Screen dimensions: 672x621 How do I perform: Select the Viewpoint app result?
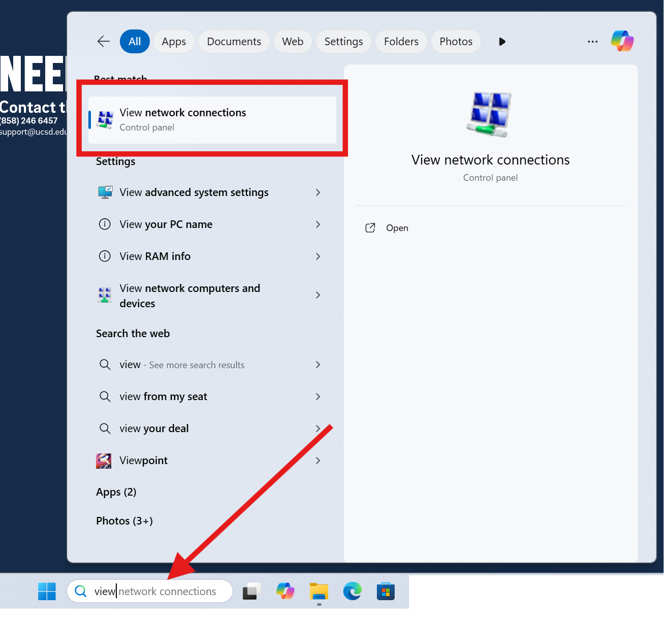click(x=143, y=461)
